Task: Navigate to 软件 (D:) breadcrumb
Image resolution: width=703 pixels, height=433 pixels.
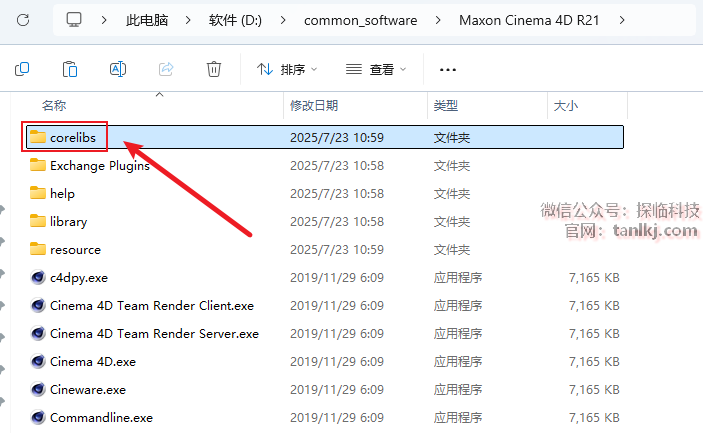Action: coord(235,20)
